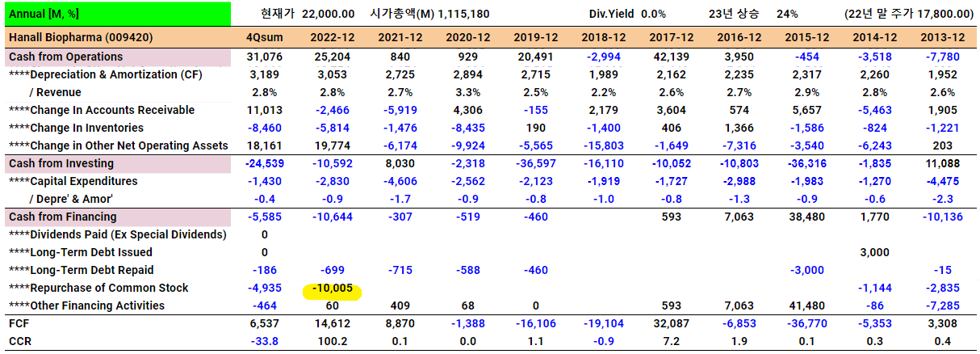Select Other Net Operating Assets 2022-12 value 19,774
Image resolution: width=980 pixels, height=354 pixels.
click(332, 145)
